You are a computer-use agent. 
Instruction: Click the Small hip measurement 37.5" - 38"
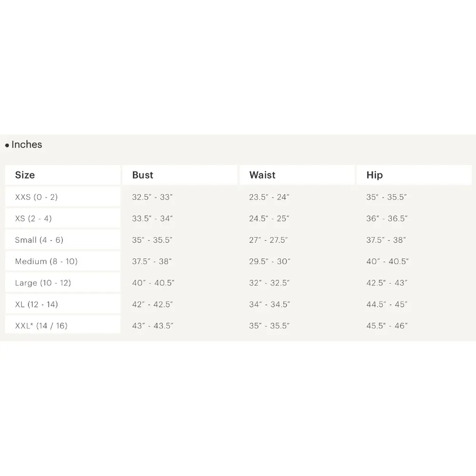tap(386, 240)
